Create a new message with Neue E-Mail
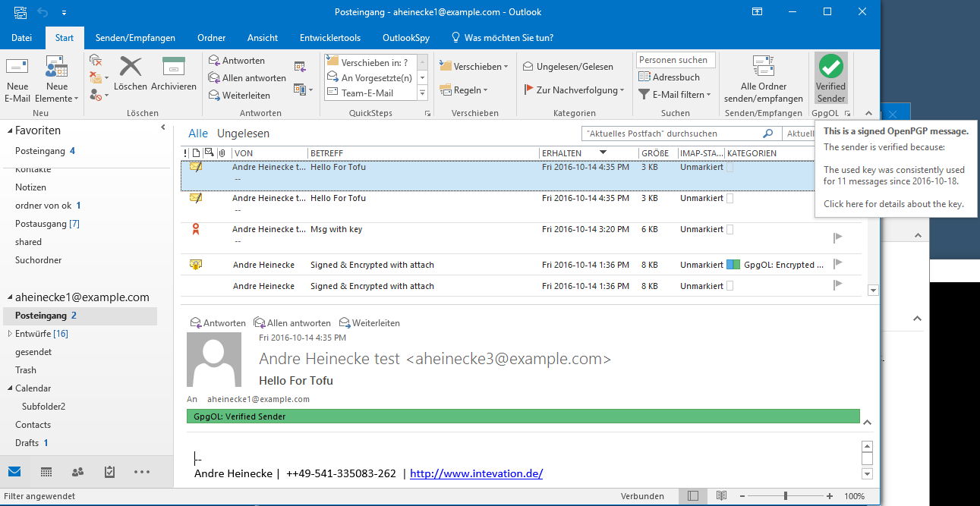Viewport: 980px width, 506px height. pos(17,79)
